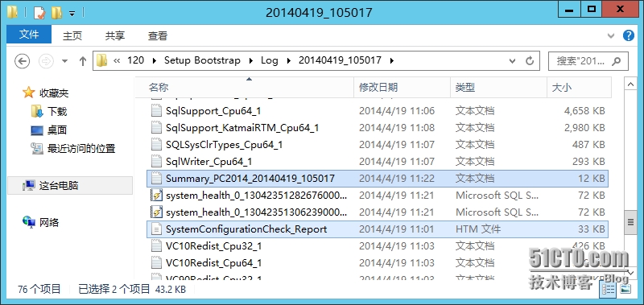Viewport: 644px width, 305px height.
Task: Select the SQLSysClrTypes_Cpu64_1 file
Action: (x=377, y=145)
